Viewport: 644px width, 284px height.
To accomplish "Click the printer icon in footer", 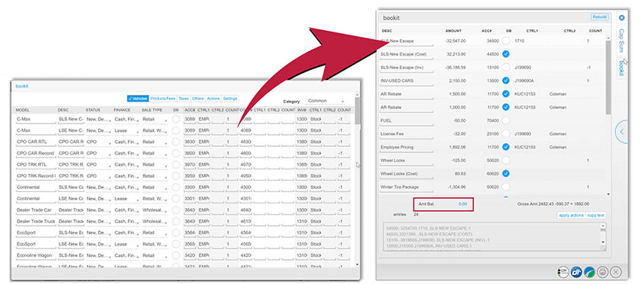I will (602, 271).
